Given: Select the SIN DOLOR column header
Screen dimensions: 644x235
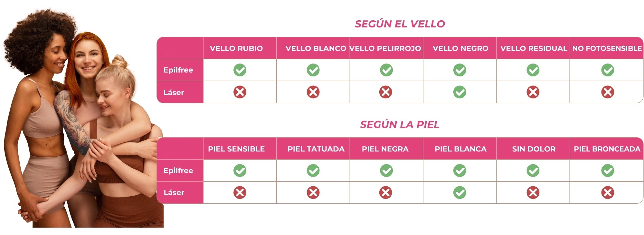Looking at the screenshot, I should 534,149.
